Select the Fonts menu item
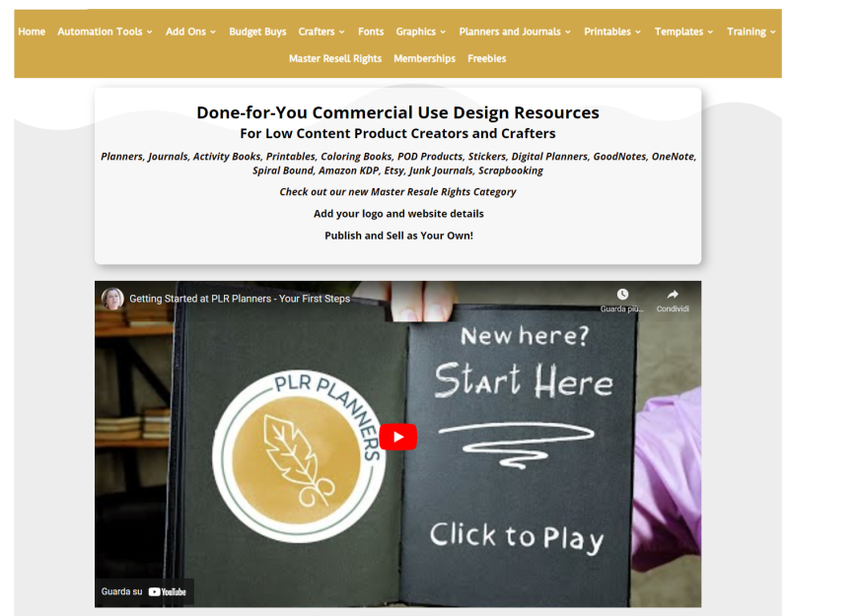Viewport: 858px width, 616px height. [x=371, y=32]
